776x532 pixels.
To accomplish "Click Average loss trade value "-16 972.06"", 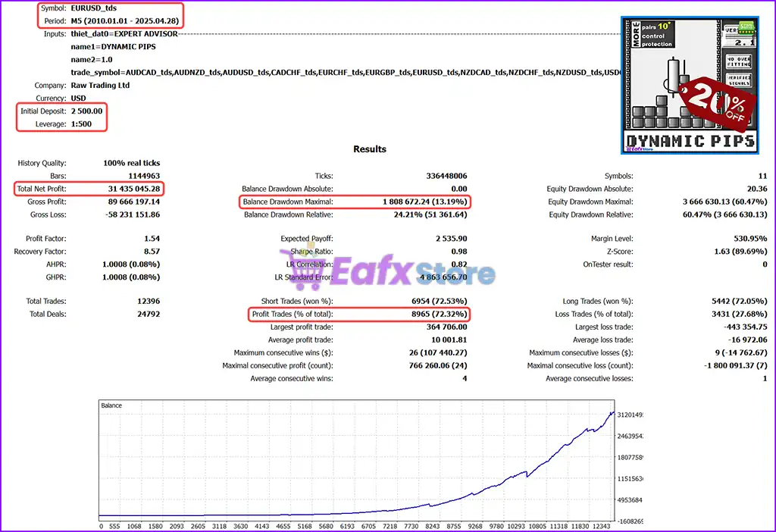I will [747, 340].
